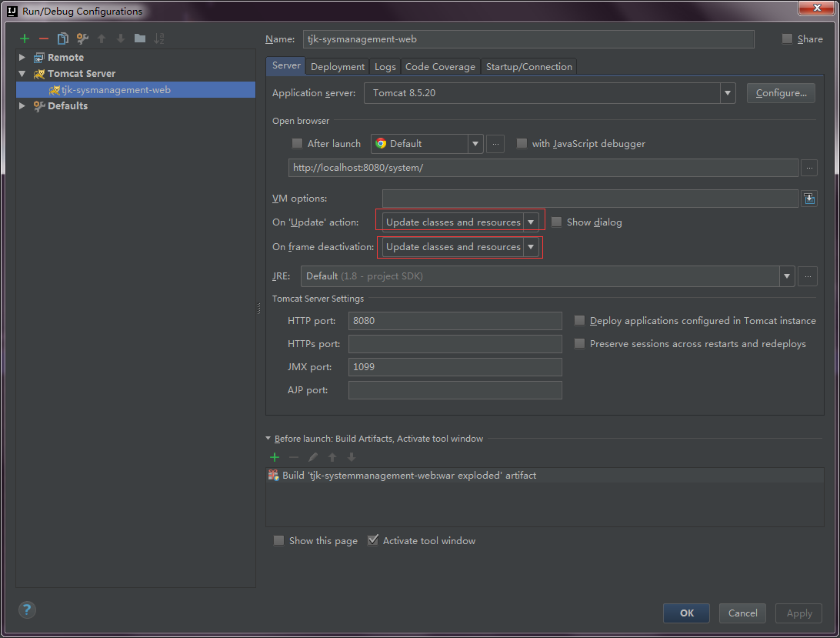Create new folder for configurations
This screenshot has width=840, height=638.
(x=140, y=38)
